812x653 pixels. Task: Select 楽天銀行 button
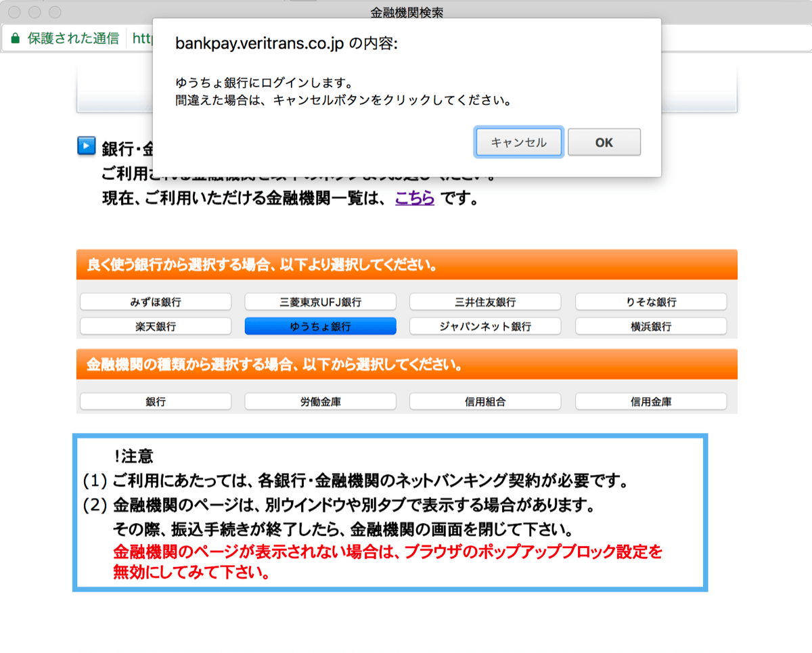tap(156, 326)
